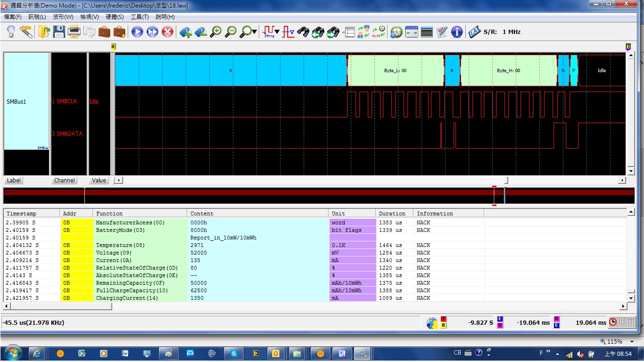The image size is (644, 362).
Task: Click the table list icon in toolbar
Action: click(348, 32)
